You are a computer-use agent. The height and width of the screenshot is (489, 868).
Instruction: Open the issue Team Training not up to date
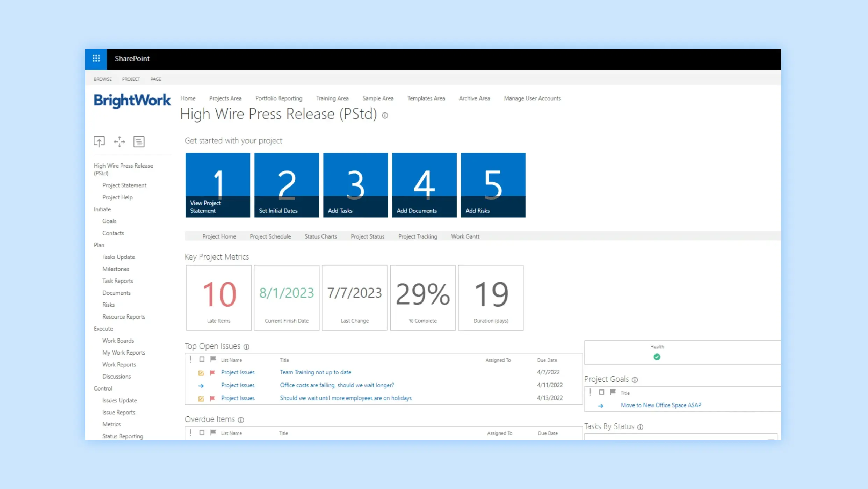tap(315, 372)
